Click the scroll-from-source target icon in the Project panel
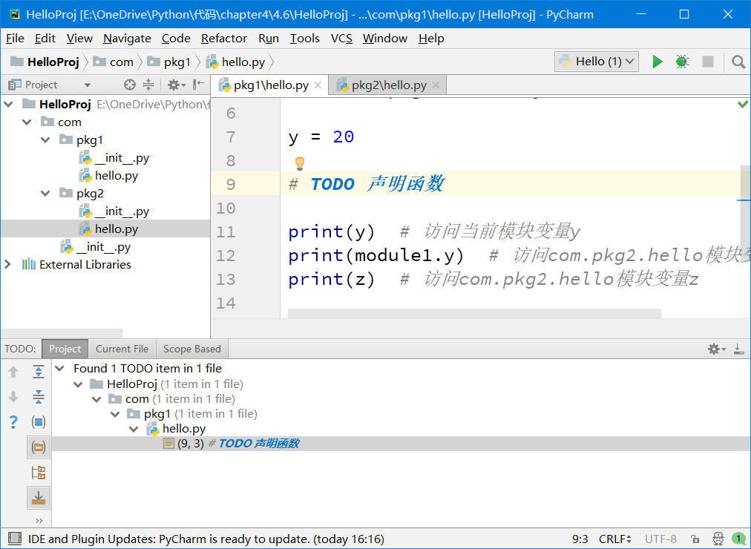Image resolution: width=751 pixels, height=549 pixels. coord(130,85)
